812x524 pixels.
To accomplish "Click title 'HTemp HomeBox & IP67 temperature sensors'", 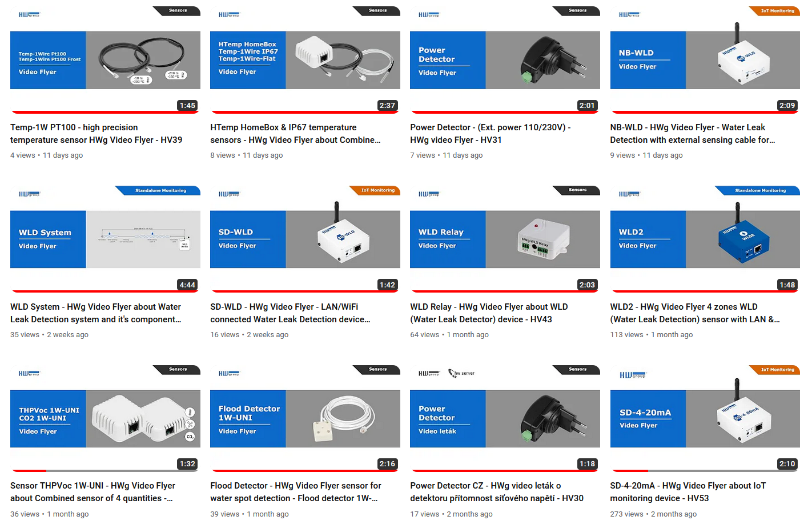I will coord(295,134).
